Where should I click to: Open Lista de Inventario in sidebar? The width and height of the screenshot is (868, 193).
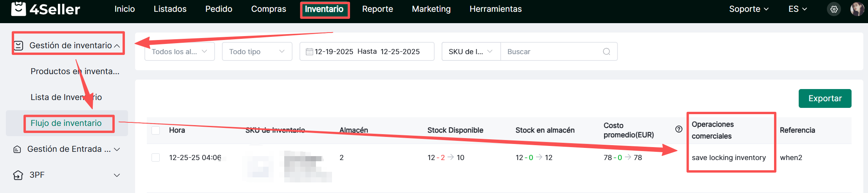(x=66, y=97)
